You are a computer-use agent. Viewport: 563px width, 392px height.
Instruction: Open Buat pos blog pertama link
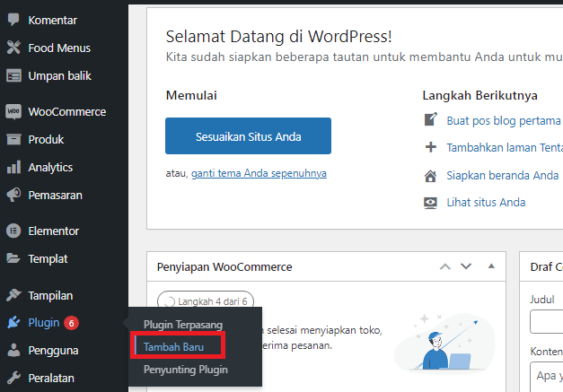[504, 120]
